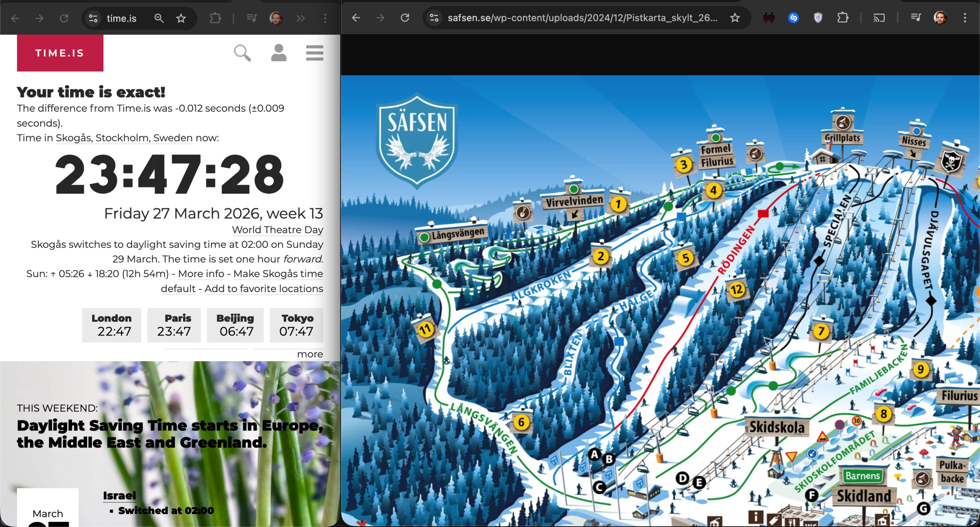Click the red audio waveform extension icon

point(769,18)
